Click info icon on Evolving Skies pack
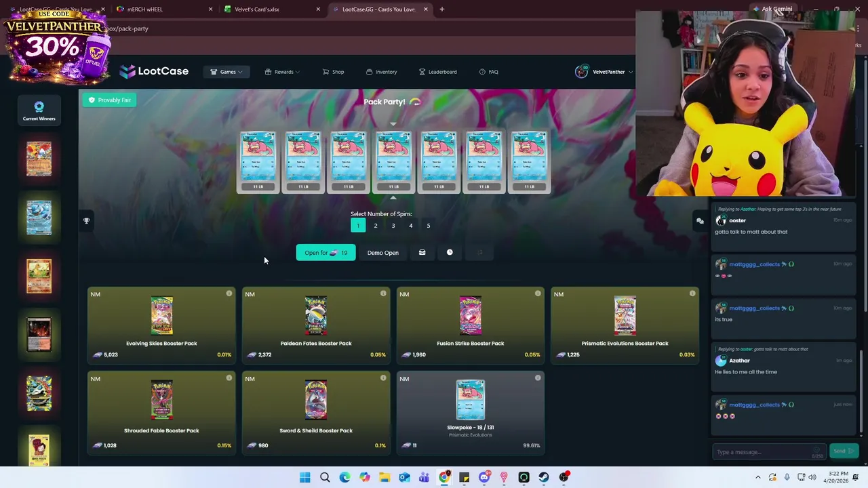Image resolution: width=868 pixels, height=488 pixels. [x=229, y=293]
